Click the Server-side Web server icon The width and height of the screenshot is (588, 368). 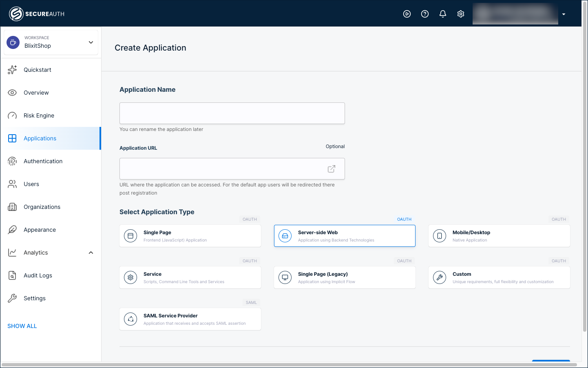pyautogui.click(x=285, y=236)
